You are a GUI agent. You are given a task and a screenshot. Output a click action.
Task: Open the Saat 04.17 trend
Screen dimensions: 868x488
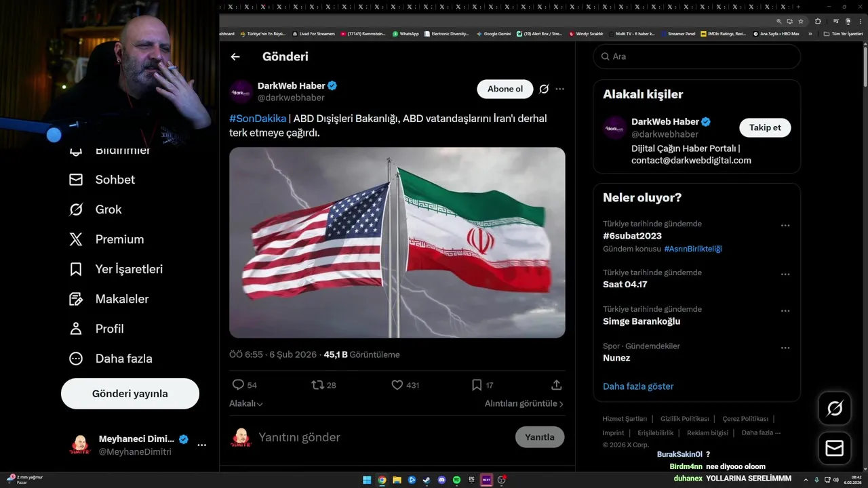[625, 285]
